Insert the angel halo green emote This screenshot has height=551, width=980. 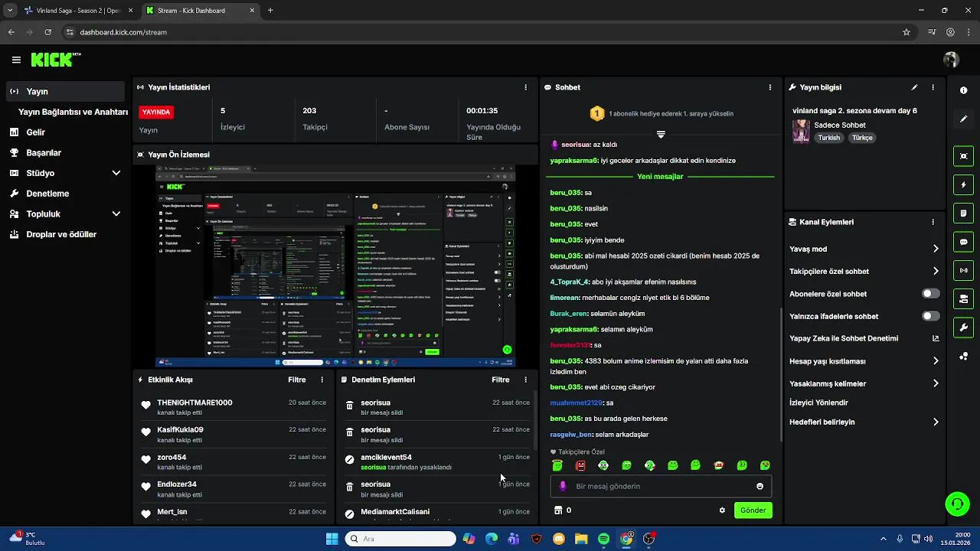pos(557,465)
